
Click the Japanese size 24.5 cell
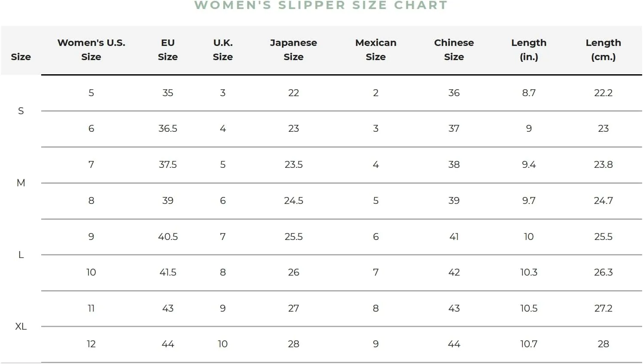294,201
